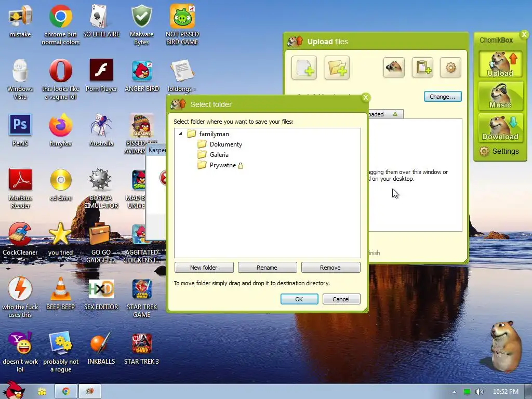Click the Chrome taskbar button
Image resolution: width=532 pixels, height=399 pixels.
[x=66, y=391]
